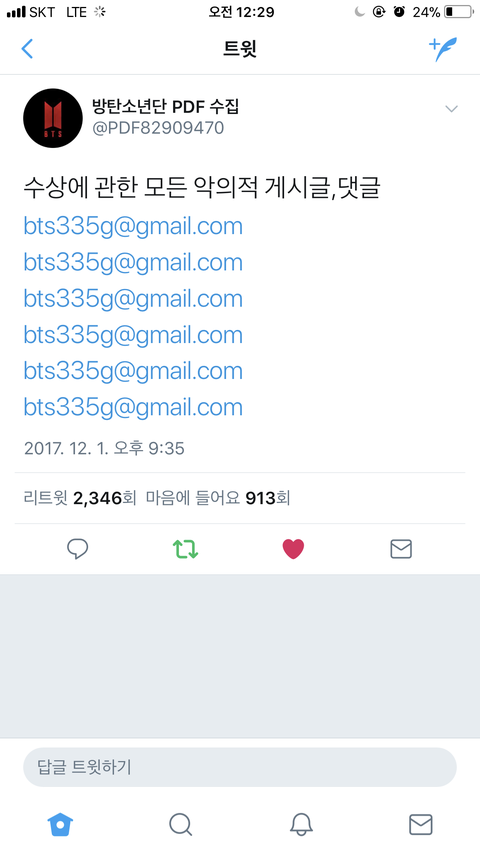Open last bts335g@gmail.com link
480x853 pixels.
pyautogui.click(x=133, y=407)
